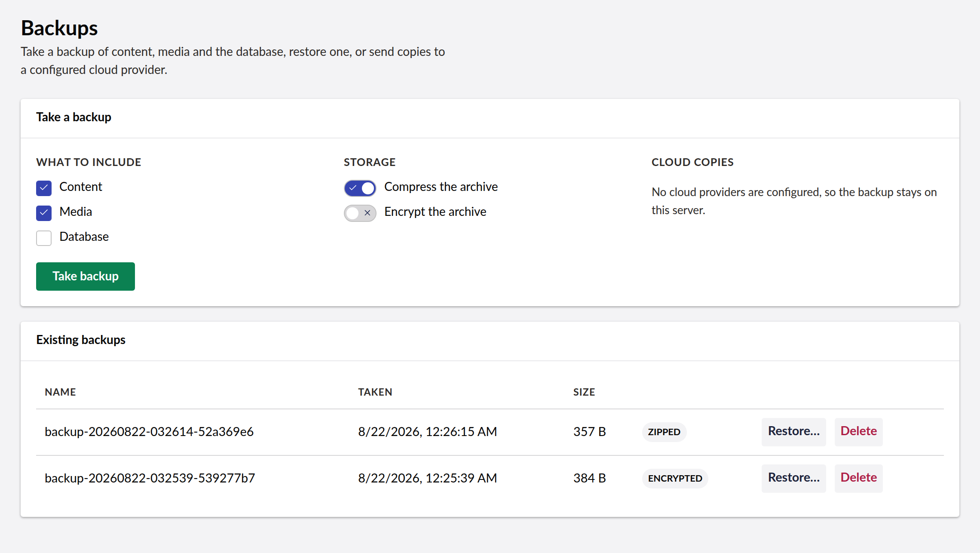Delete backup ending in 539277b7
Viewport: 980px width, 553px height.
pos(859,478)
